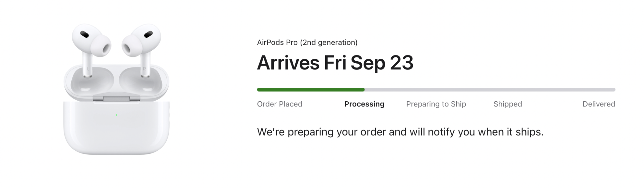Screen dimensions: 644x188
Task: Click the gray unfilled part of progress bar
Action: 489,90
